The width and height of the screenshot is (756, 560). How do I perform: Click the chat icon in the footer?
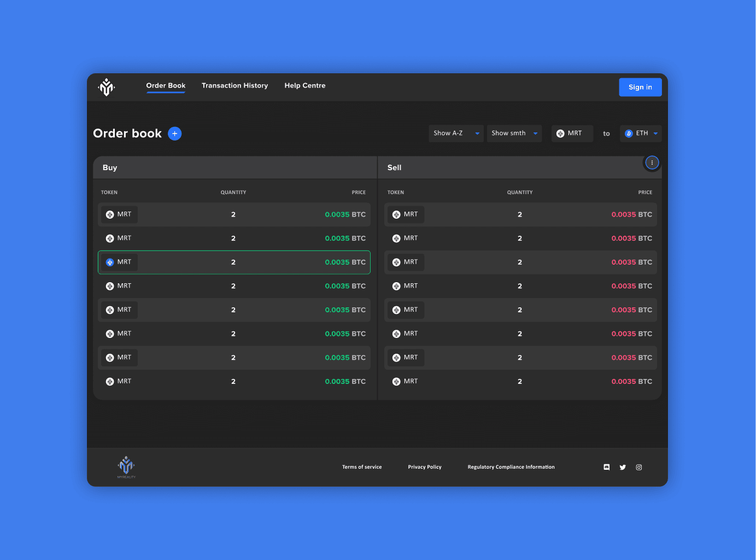pos(606,468)
